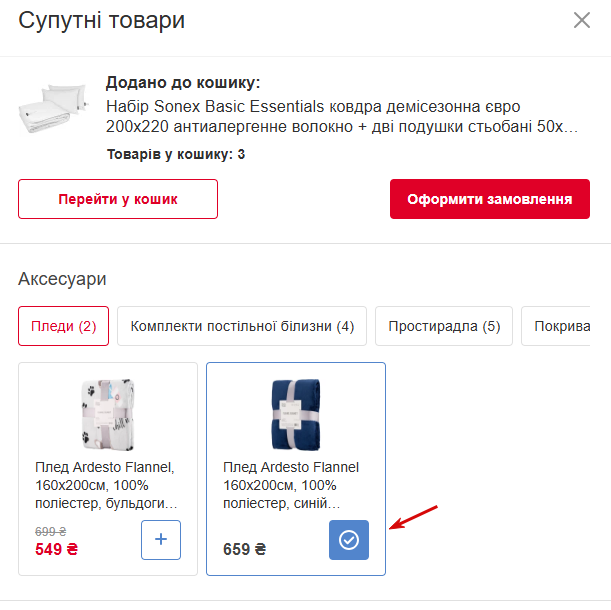Screen dimensions: 611x610
Task: Click the 659 ₴ price
Action: [244, 549]
